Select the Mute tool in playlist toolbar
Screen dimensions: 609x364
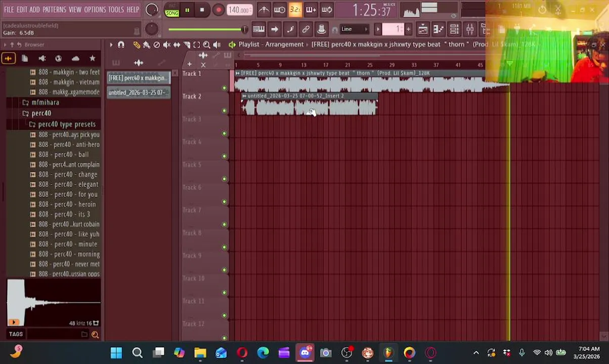167,45
